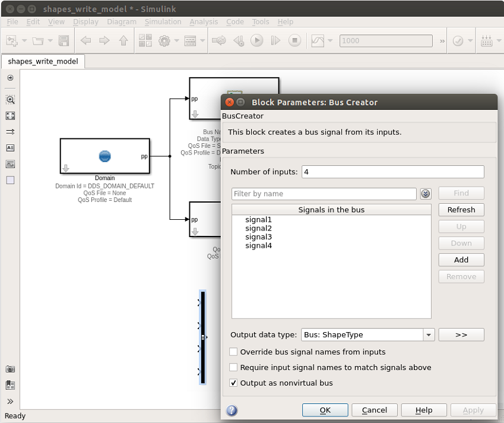Select the Area box palette icon
This screenshot has width=504, height=423.
point(10,180)
